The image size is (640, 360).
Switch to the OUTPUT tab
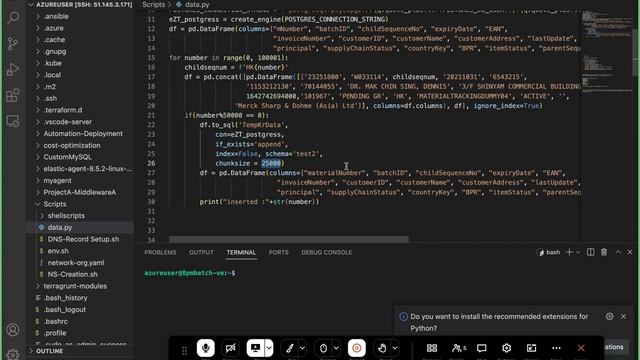(201, 252)
